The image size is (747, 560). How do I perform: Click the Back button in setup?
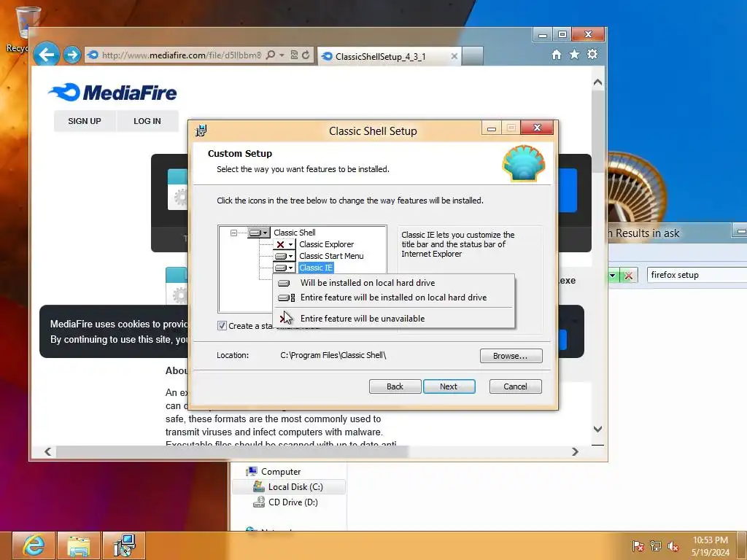[x=395, y=386]
